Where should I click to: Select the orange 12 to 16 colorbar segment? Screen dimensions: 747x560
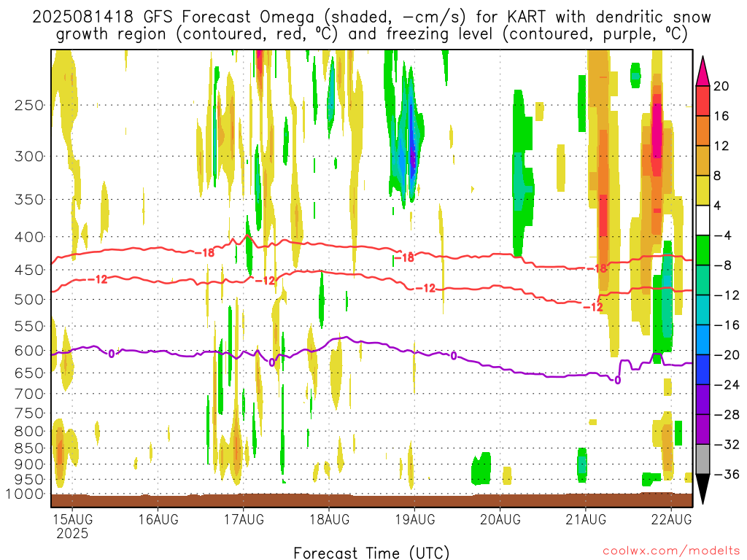703,131
